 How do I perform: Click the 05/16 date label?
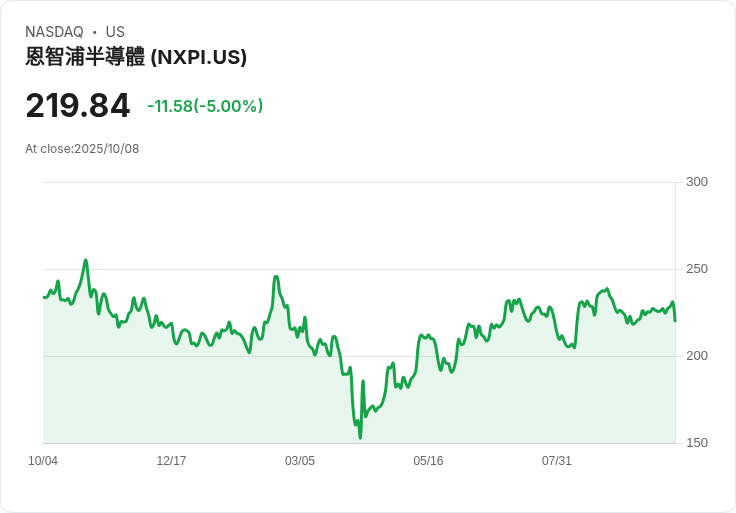point(428,461)
